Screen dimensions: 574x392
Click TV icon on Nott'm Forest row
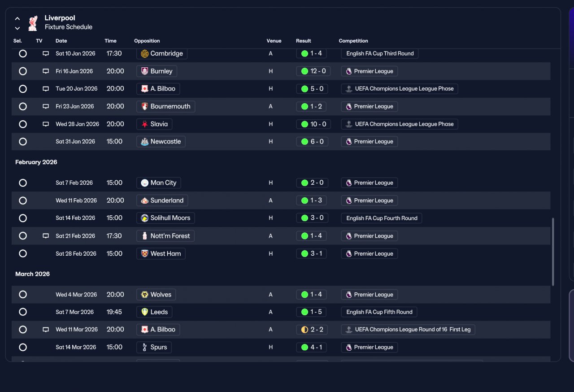(x=46, y=236)
